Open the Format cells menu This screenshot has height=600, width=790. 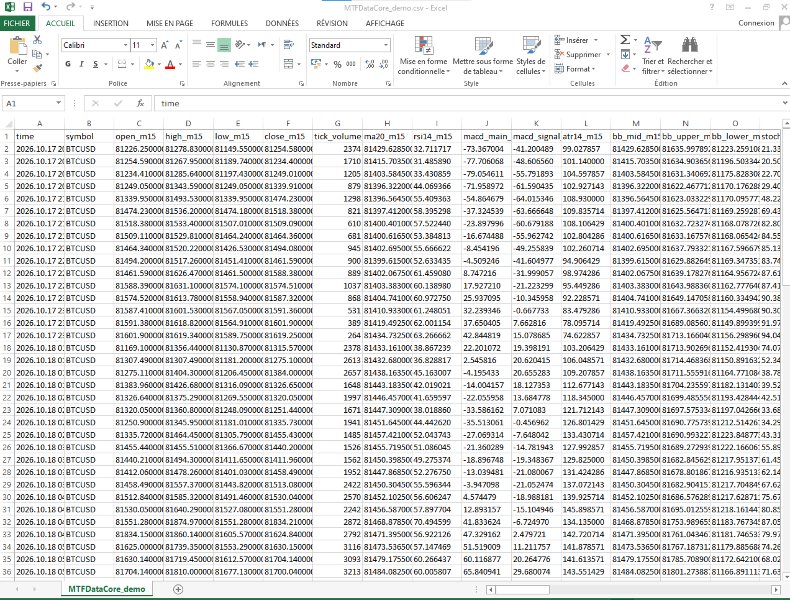click(x=575, y=69)
